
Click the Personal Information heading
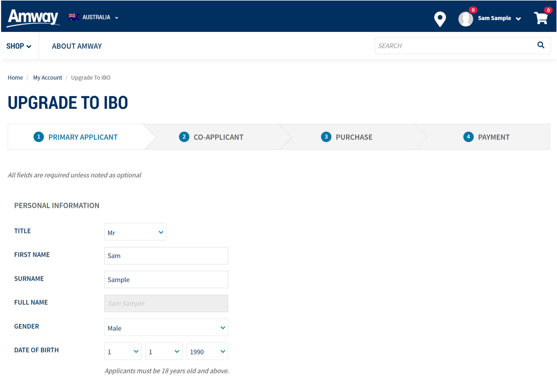click(x=57, y=206)
